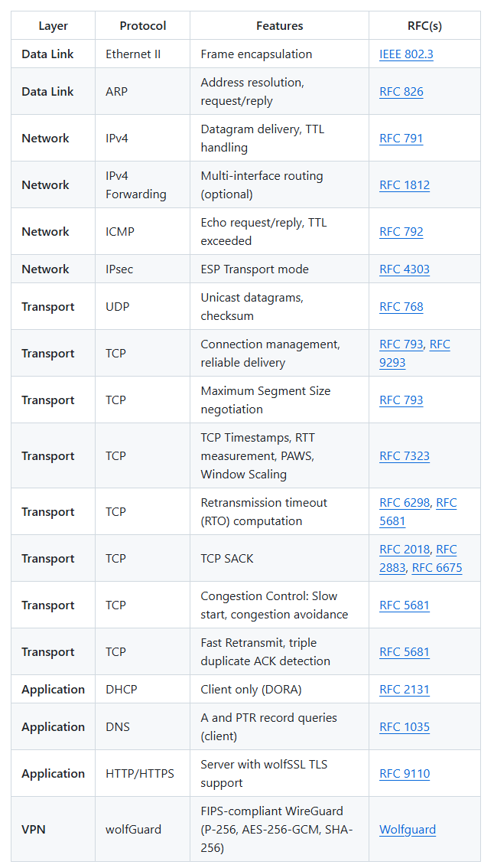Open the IEEE 802.3 link
The width and height of the screenshot is (494, 868).
[x=406, y=54]
